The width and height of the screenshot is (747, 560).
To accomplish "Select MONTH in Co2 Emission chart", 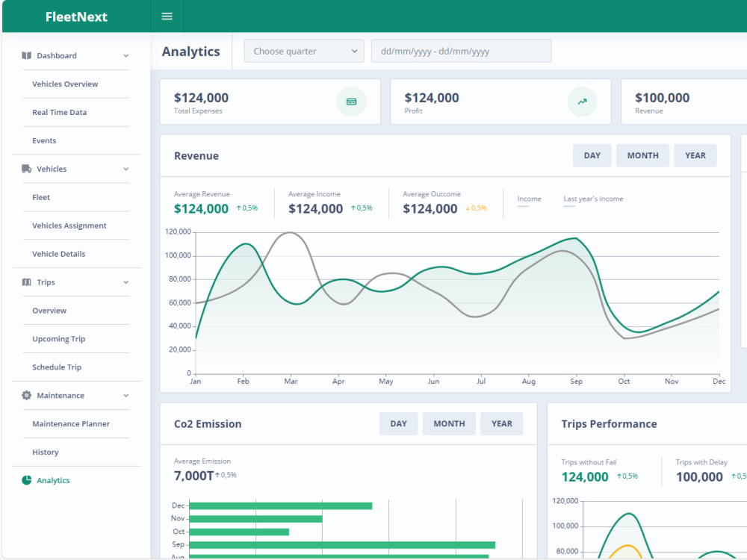I will point(449,423).
